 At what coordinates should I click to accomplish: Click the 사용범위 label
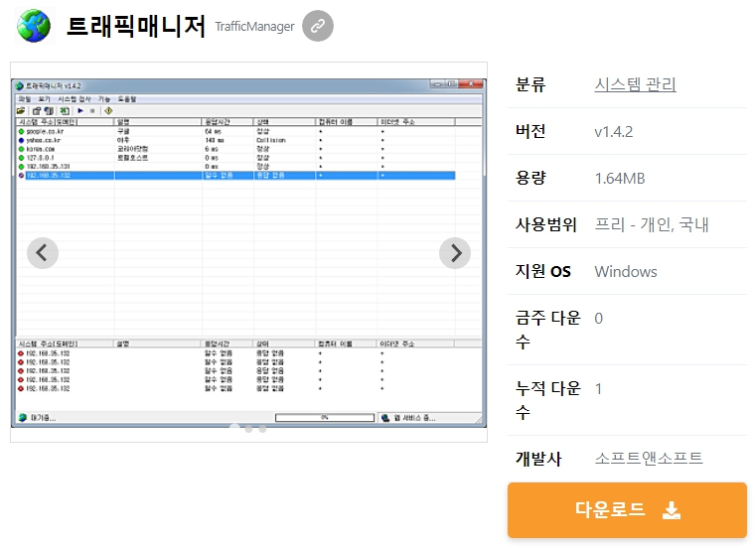coord(545,224)
